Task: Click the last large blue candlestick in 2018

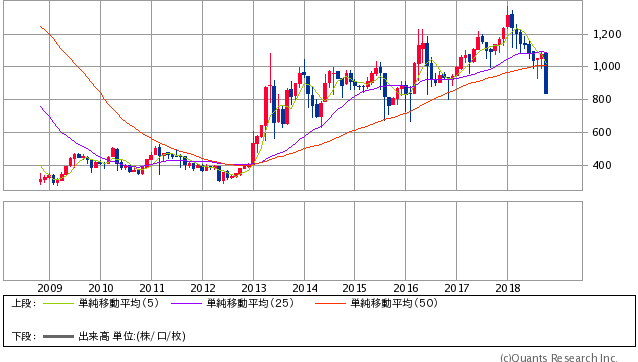Action: (546, 73)
